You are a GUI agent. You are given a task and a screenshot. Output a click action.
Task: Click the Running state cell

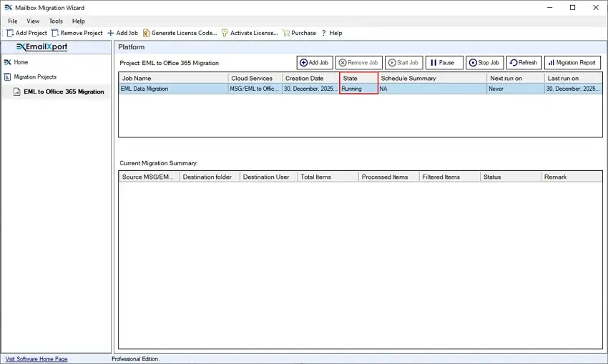pyautogui.click(x=358, y=89)
